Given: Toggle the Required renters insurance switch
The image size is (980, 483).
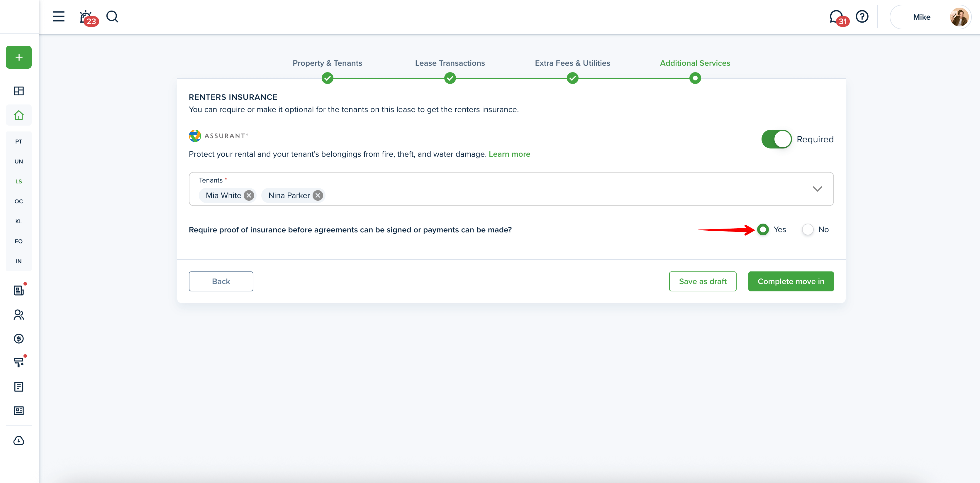Looking at the screenshot, I should (x=776, y=139).
